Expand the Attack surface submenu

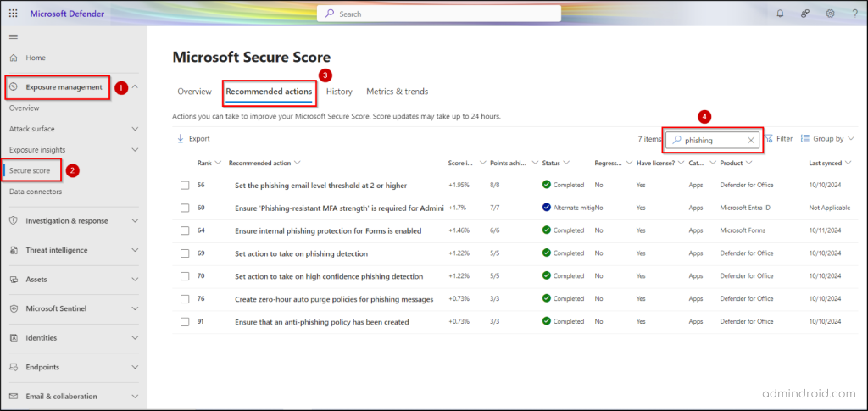pos(135,129)
